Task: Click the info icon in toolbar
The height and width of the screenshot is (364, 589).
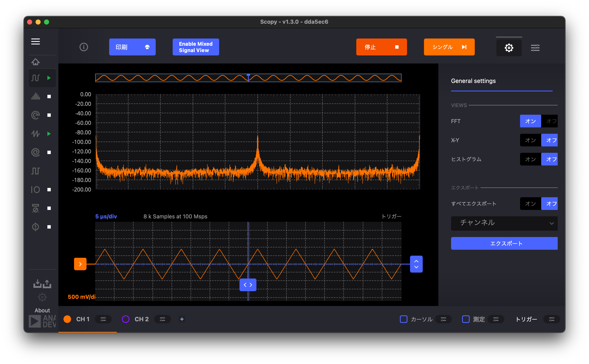Action: coord(84,47)
